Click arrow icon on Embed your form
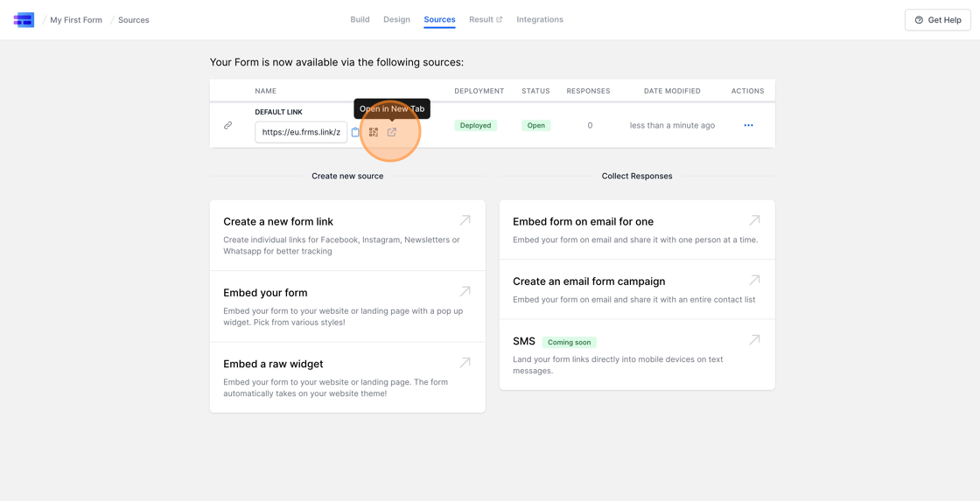Viewport: 980px width, 501px height. tap(465, 291)
